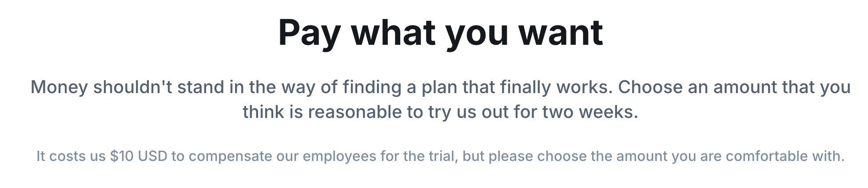Click the "Money shouldn't stand" paragraph's first line
The height and width of the screenshot is (188, 868).
(440, 87)
